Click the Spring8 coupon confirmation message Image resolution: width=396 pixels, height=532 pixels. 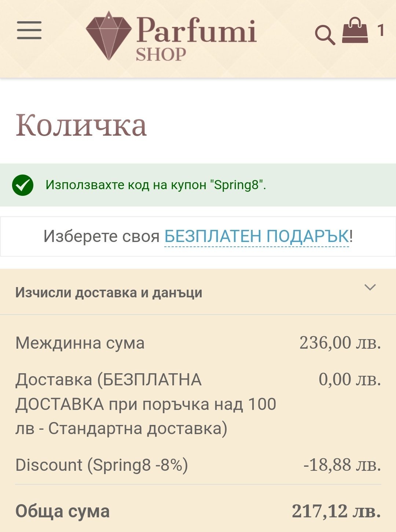(155, 185)
